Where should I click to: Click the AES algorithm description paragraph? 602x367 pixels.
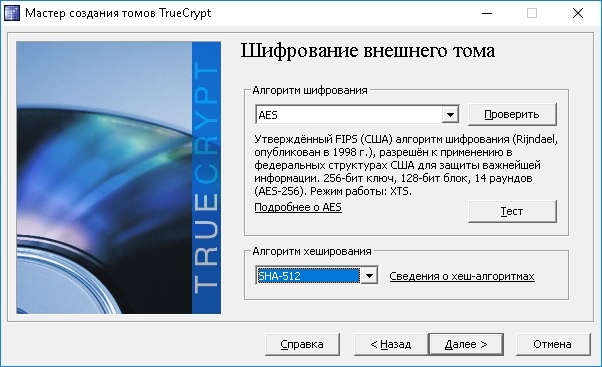406,165
